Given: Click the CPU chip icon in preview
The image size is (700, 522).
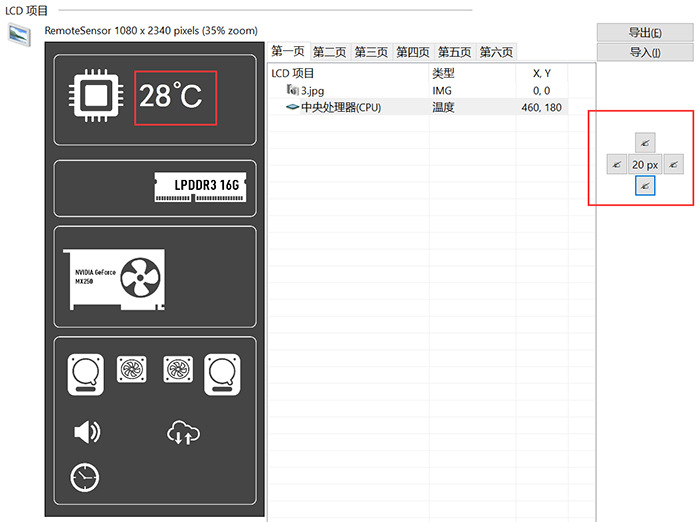Looking at the screenshot, I should tap(95, 96).
